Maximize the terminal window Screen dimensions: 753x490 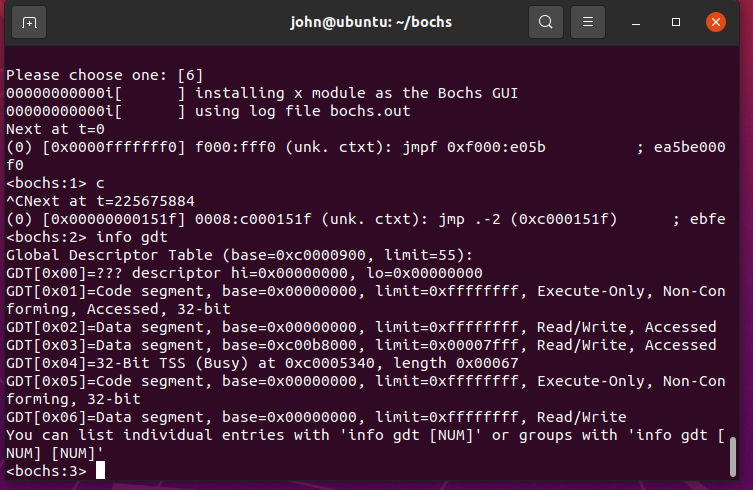coord(676,22)
